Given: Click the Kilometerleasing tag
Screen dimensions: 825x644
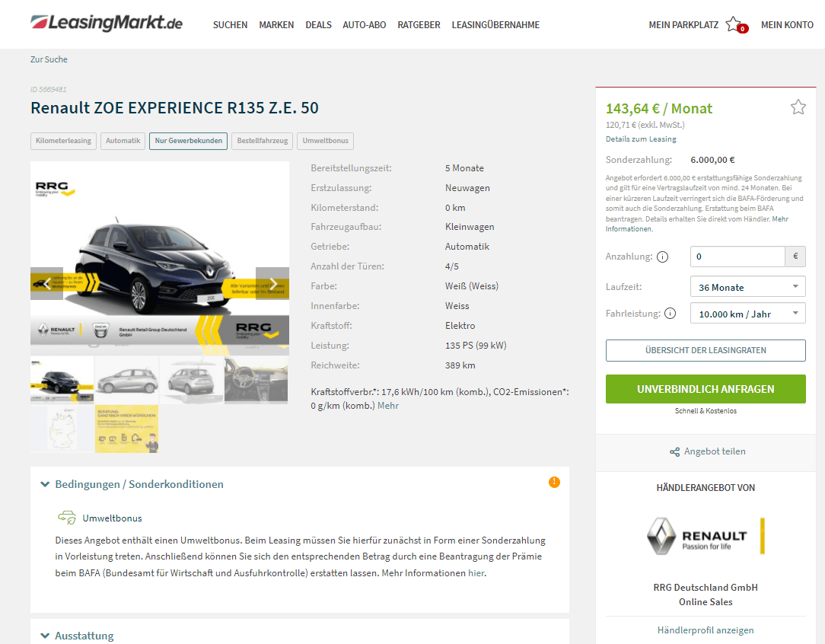Looking at the screenshot, I should [x=63, y=141].
